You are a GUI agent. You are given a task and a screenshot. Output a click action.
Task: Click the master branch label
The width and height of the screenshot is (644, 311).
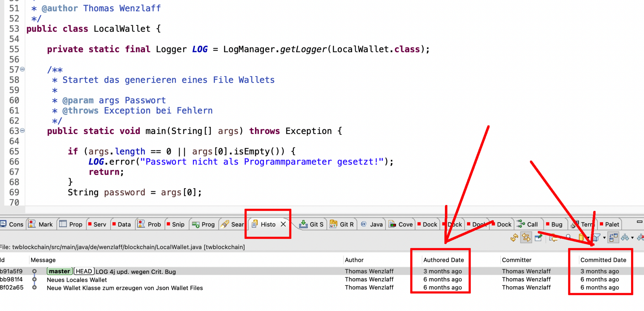[59, 271]
